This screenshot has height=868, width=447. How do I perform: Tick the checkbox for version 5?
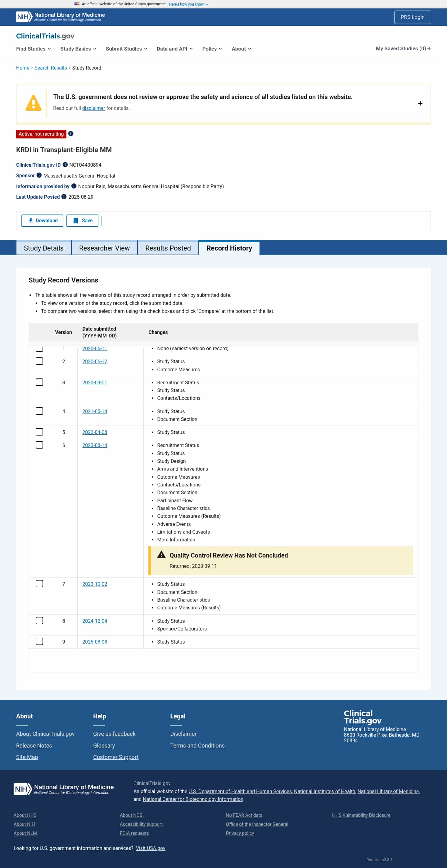click(39, 432)
